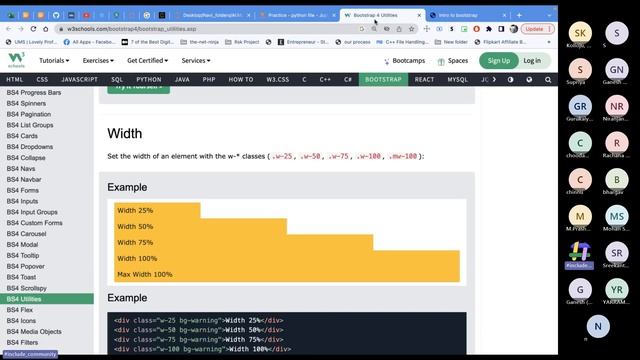This screenshot has width=640, height=360.
Task: Select participant SK avatar
Action: (580, 33)
